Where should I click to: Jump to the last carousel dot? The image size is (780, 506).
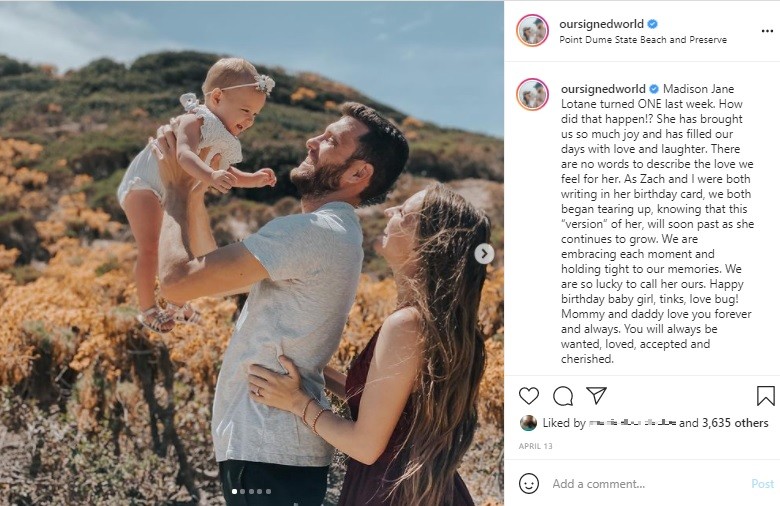(x=269, y=491)
